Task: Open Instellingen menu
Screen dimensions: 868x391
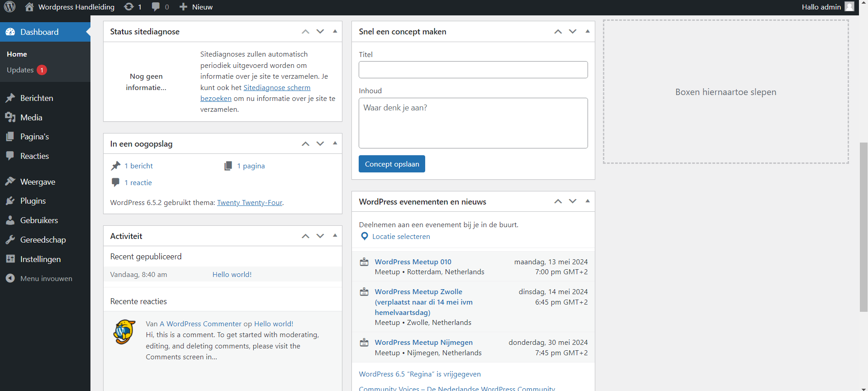Action: 45,259
